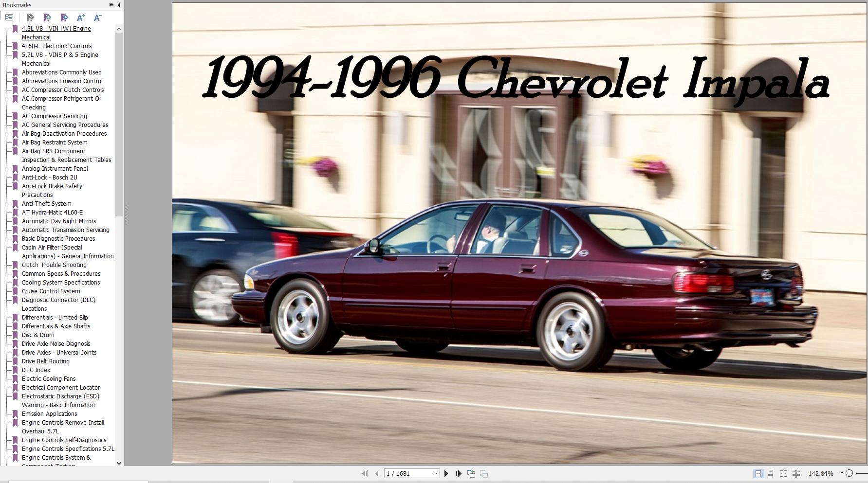This screenshot has height=483, width=868.
Task: Go to the previous page
Action: [376, 473]
